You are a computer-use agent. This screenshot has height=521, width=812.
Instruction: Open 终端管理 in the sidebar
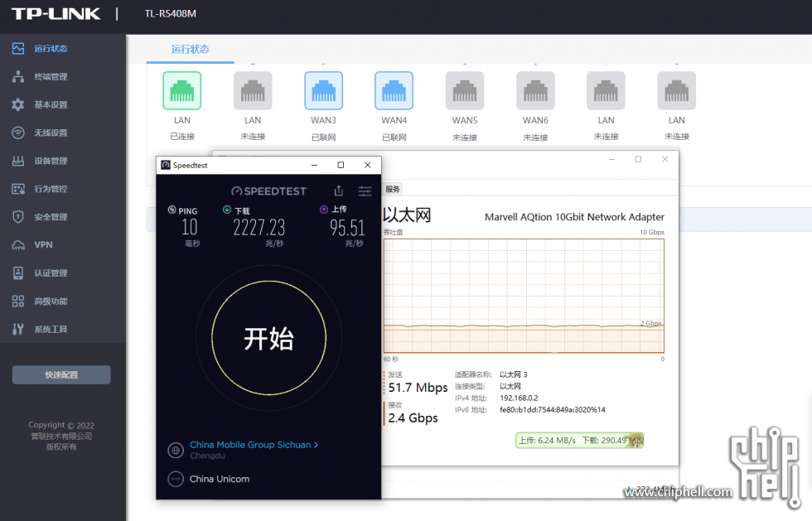[51, 77]
